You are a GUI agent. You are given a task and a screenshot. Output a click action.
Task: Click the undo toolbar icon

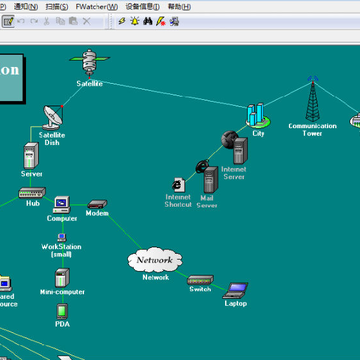point(21,21)
